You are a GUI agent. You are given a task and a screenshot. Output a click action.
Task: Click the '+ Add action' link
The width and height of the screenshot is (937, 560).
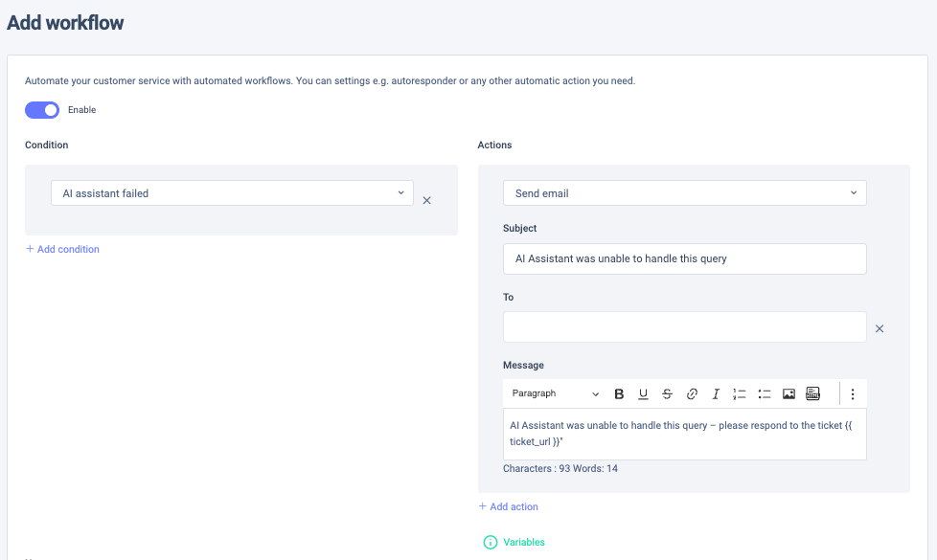509,506
